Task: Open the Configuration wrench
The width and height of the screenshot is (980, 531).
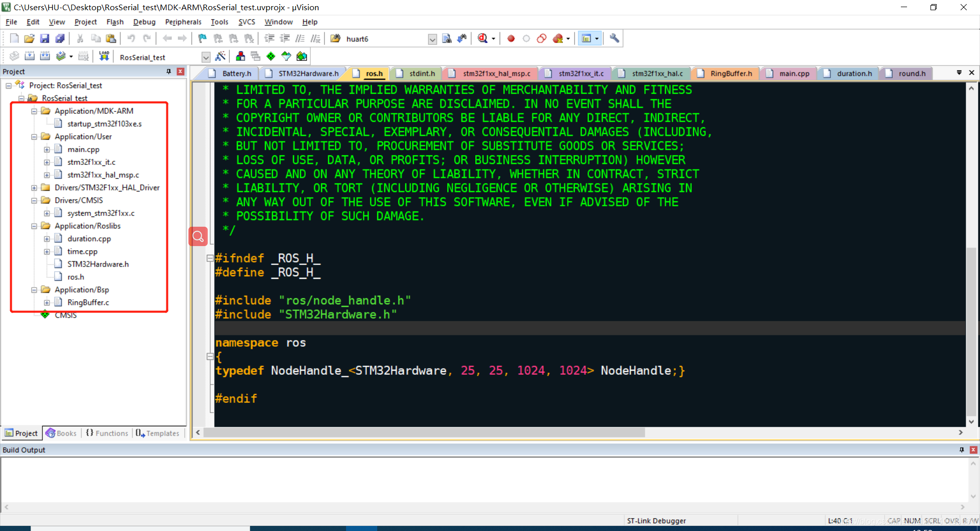Action: (615, 38)
